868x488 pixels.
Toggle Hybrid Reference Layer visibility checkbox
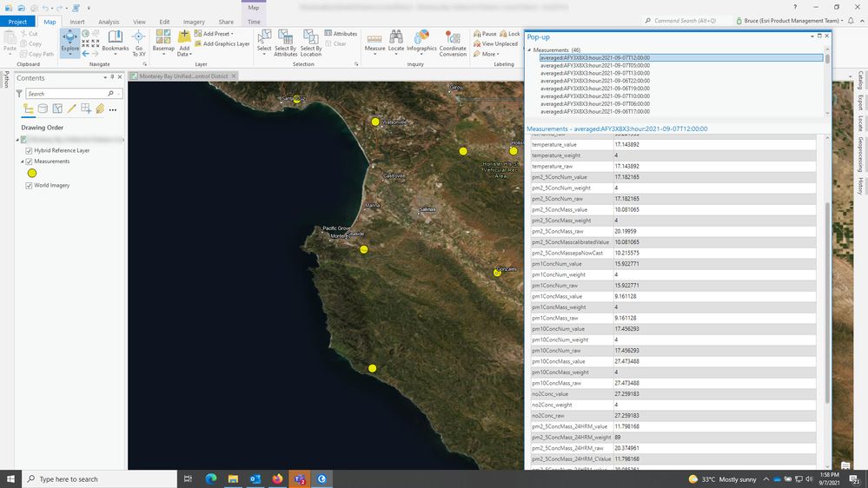[30, 150]
